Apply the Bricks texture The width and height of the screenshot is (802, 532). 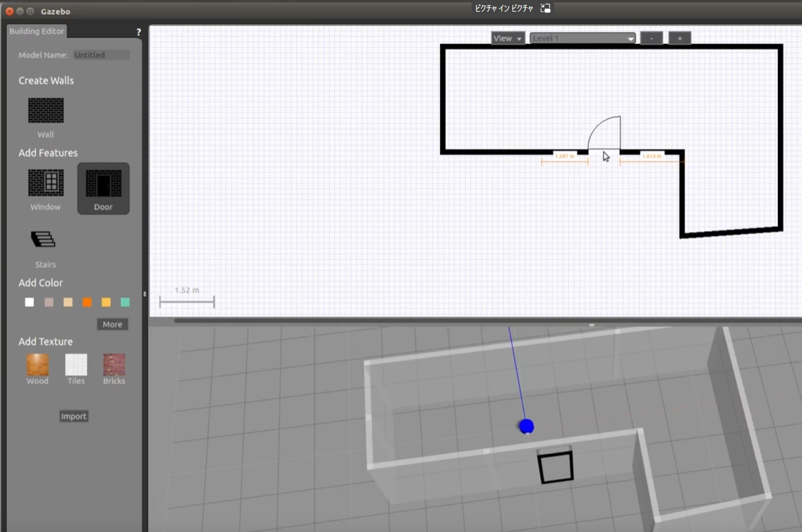click(x=114, y=364)
